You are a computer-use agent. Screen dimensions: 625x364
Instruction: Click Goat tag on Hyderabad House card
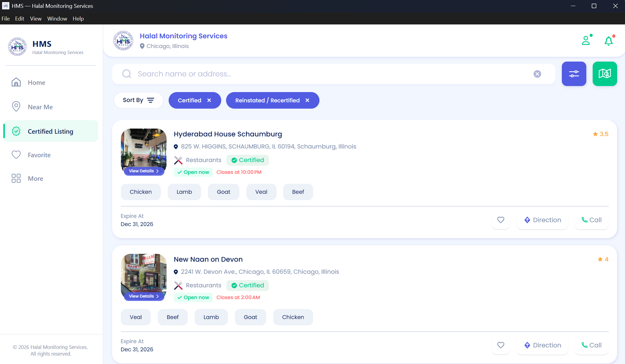(x=224, y=192)
